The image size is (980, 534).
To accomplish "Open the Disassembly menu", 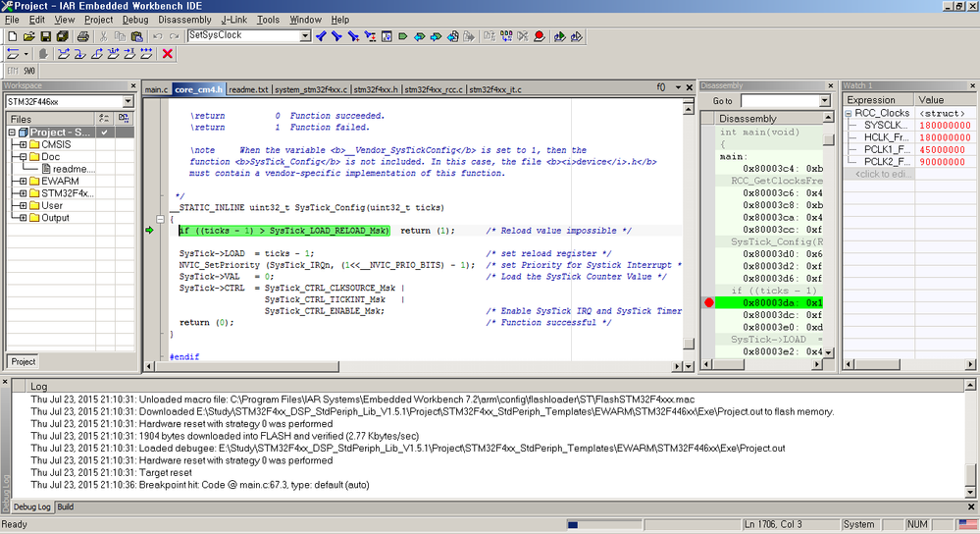I will click(x=184, y=20).
